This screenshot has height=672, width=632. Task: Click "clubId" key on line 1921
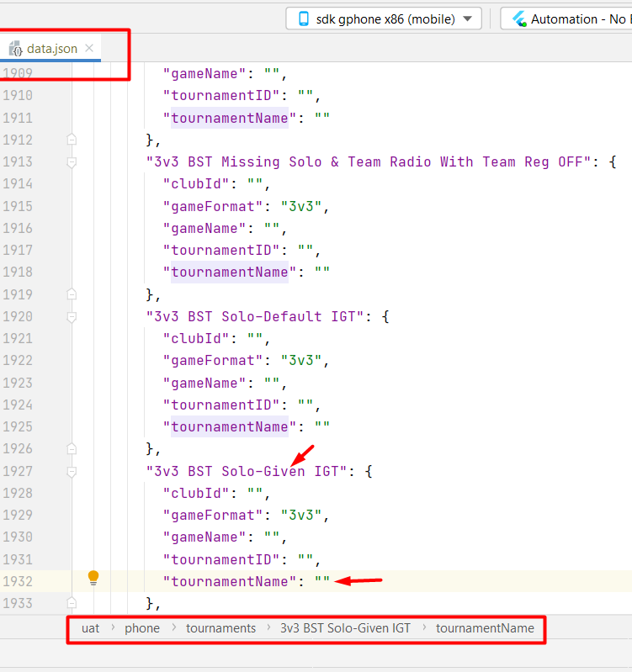pyautogui.click(x=196, y=339)
